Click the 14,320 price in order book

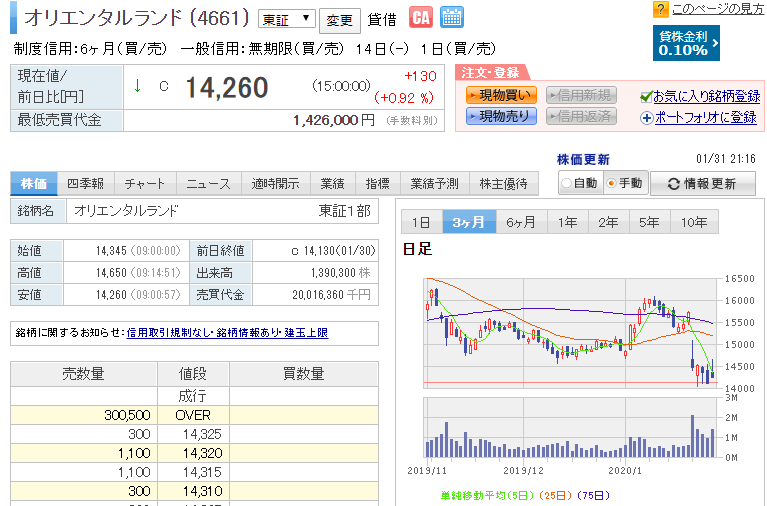tap(202, 453)
